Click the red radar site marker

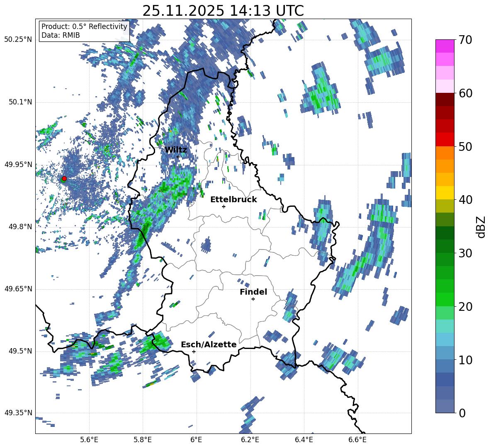coord(64,179)
